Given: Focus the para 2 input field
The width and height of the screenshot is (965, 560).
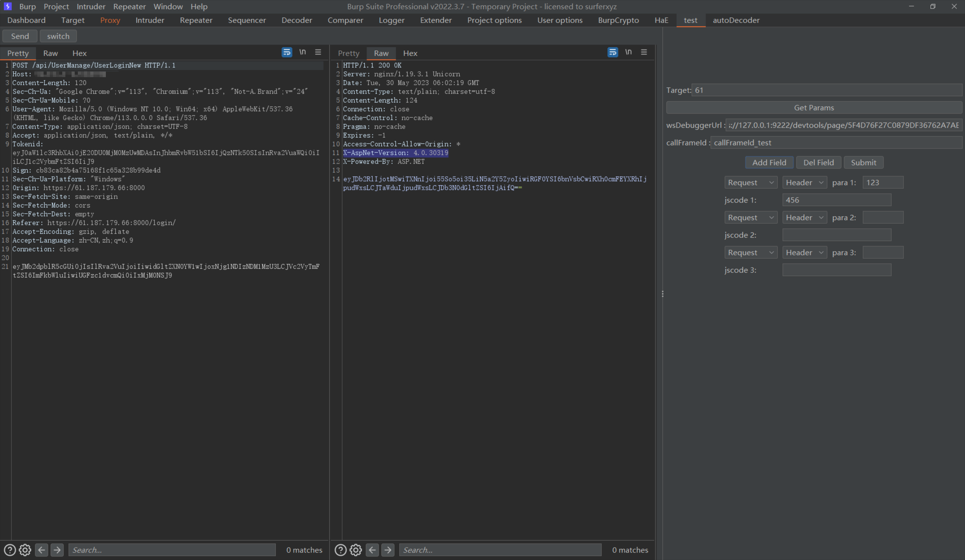Looking at the screenshot, I should 883,217.
